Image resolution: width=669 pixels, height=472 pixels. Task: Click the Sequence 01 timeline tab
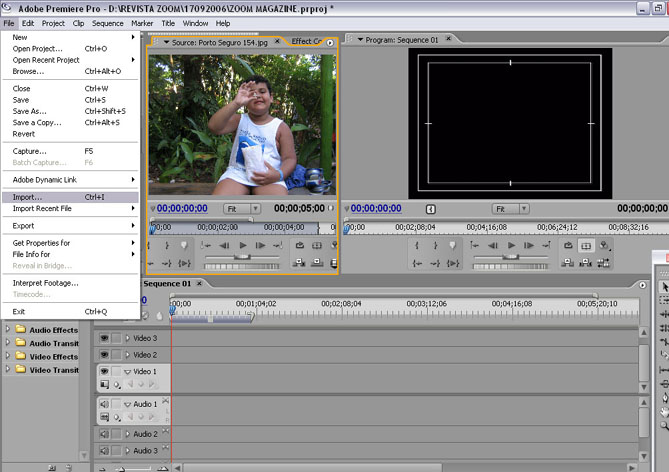(x=166, y=283)
